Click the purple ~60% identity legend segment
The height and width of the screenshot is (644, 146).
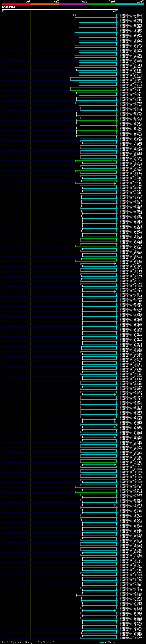pos(73,4)
